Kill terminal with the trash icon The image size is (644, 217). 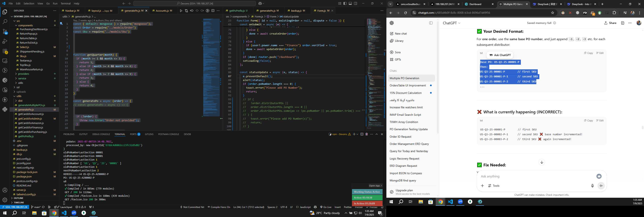366,134
